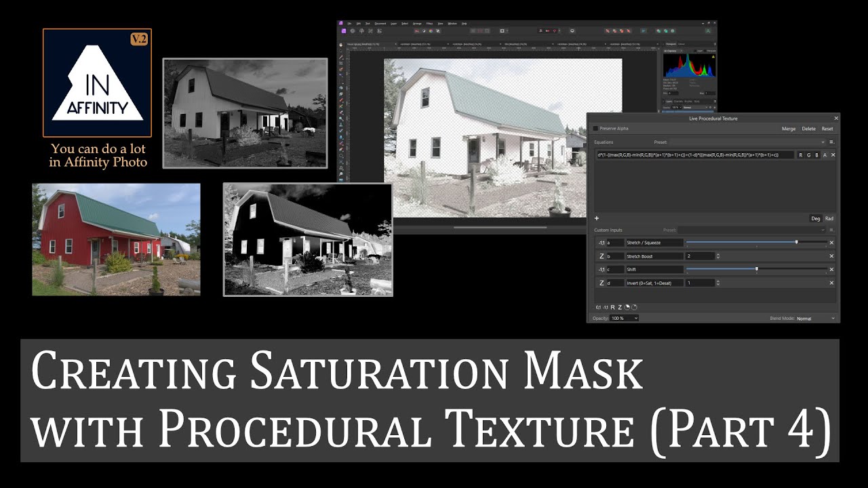
Task: Click the Stretch Boost value stepper
Action: click(718, 256)
